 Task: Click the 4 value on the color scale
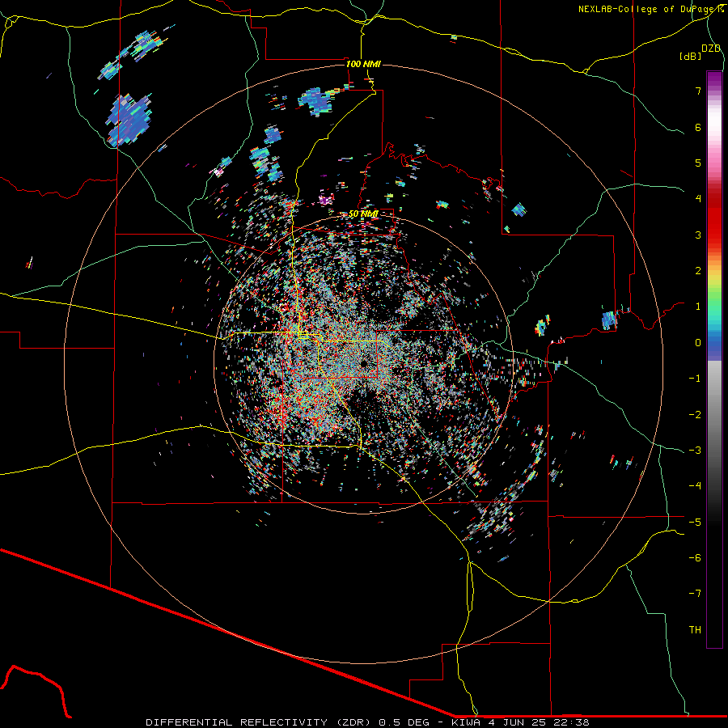coord(698,199)
